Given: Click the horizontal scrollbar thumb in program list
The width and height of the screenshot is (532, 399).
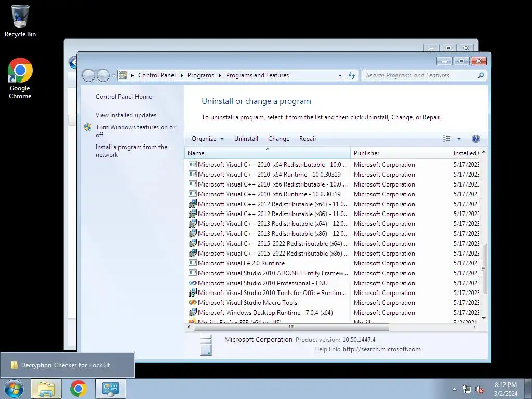Looking at the screenshot, I should pos(291,327).
